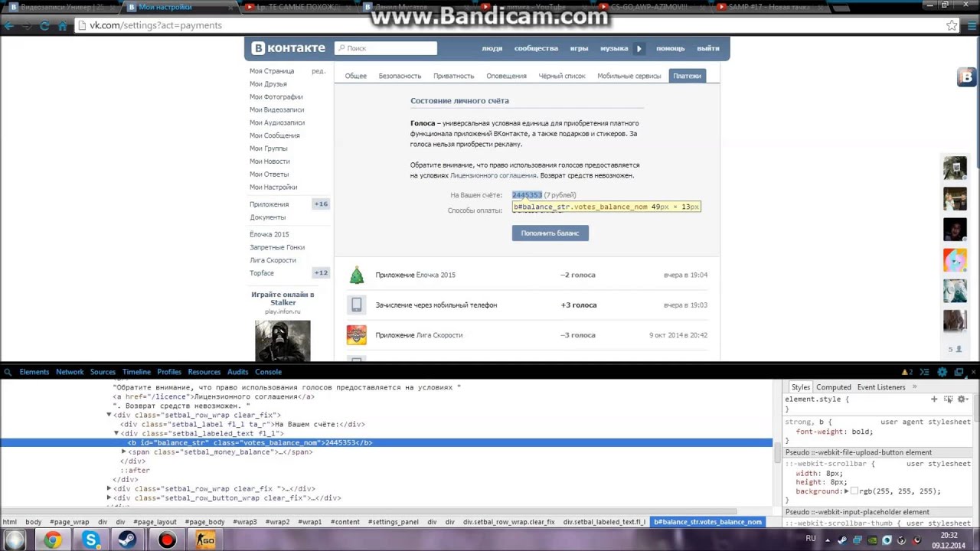This screenshot has height=551, width=980.
Task: Click the VKontakte logo in the header
Action: pyautogui.click(x=289, y=48)
